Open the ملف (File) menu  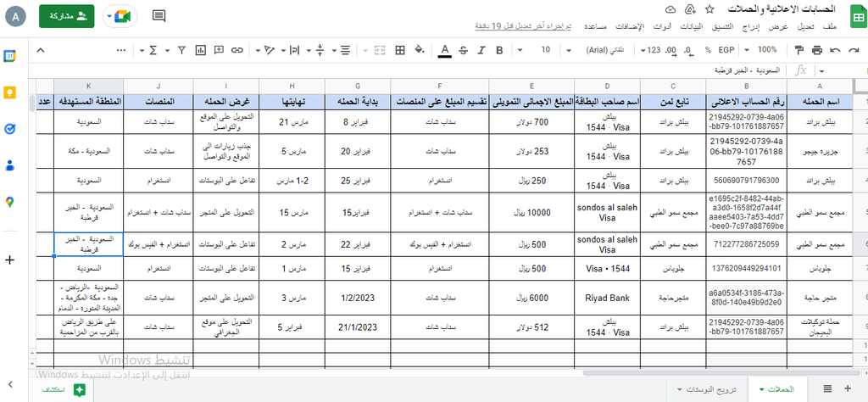pos(829,26)
